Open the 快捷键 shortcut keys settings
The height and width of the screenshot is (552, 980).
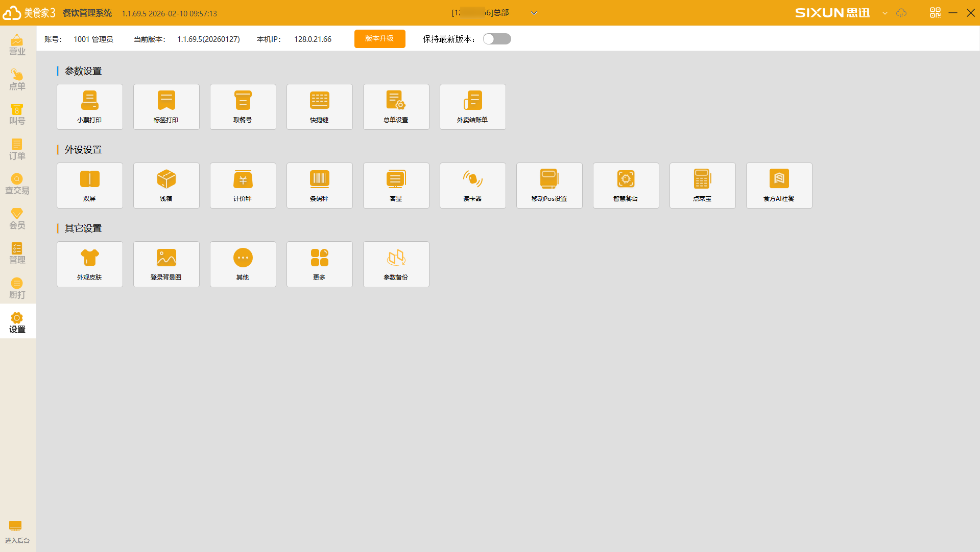click(320, 107)
